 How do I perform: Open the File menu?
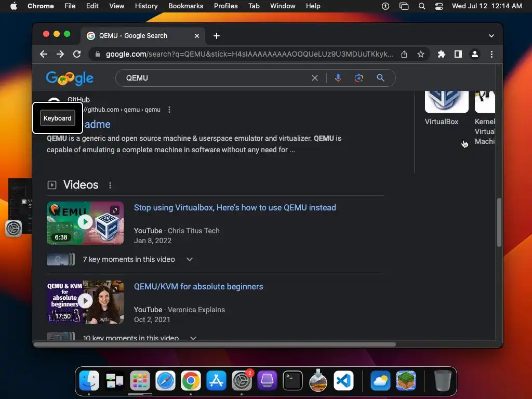[x=70, y=6]
